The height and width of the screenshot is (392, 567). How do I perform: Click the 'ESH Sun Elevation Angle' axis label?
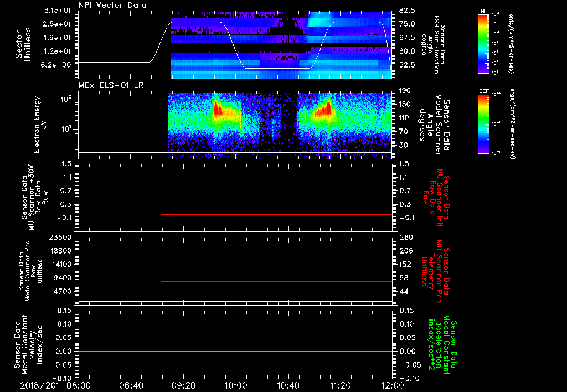point(433,44)
